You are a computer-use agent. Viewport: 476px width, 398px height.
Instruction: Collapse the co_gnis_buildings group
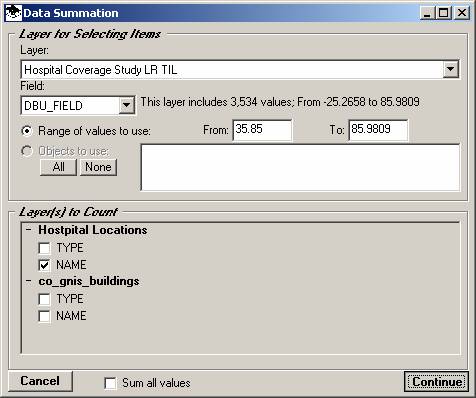tap(29, 281)
